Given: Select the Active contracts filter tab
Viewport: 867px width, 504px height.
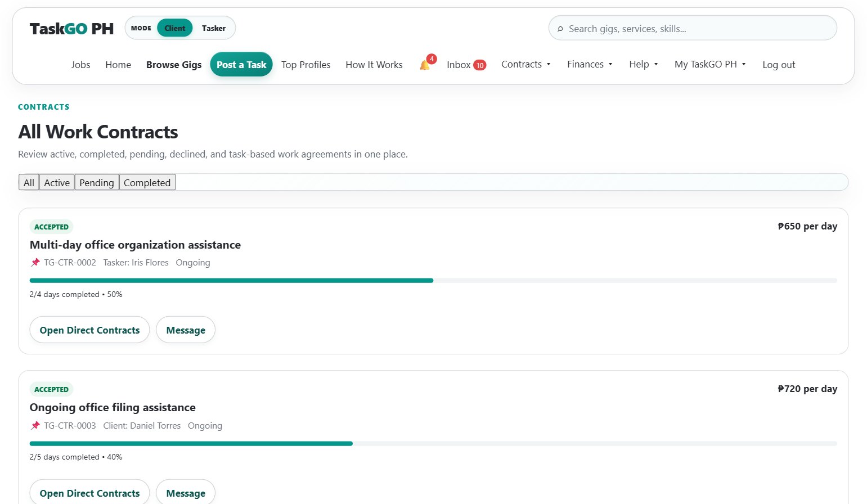Looking at the screenshot, I should 57,182.
